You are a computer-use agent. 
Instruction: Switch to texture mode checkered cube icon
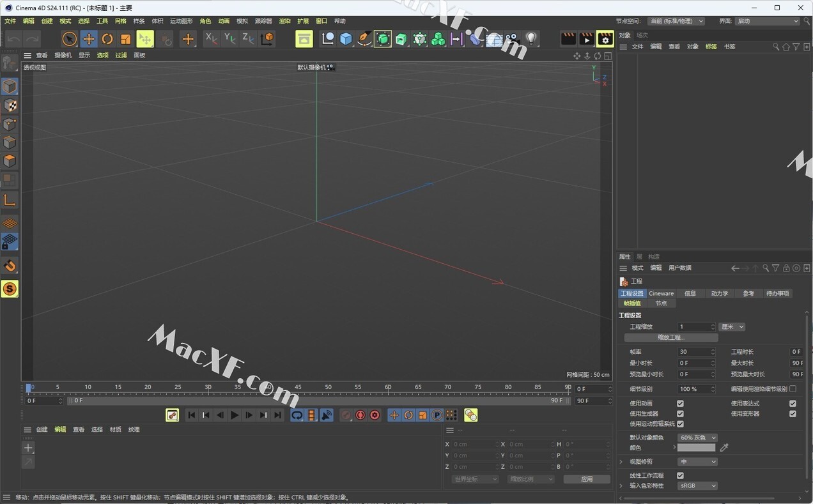10,105
